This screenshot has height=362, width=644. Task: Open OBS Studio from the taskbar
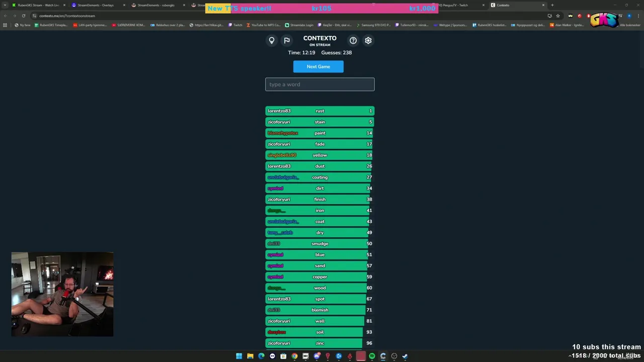[x=394, y=356]
